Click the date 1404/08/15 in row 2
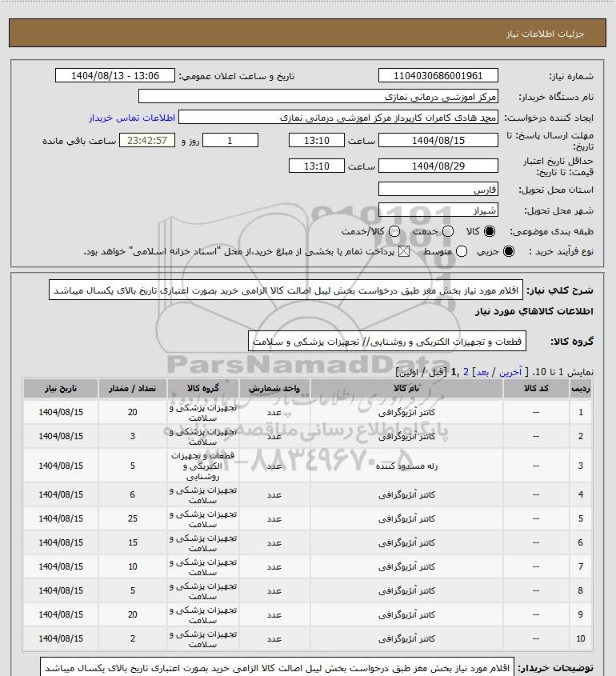The width and height of the screenshot is (616, 676). tap(60, 436)
